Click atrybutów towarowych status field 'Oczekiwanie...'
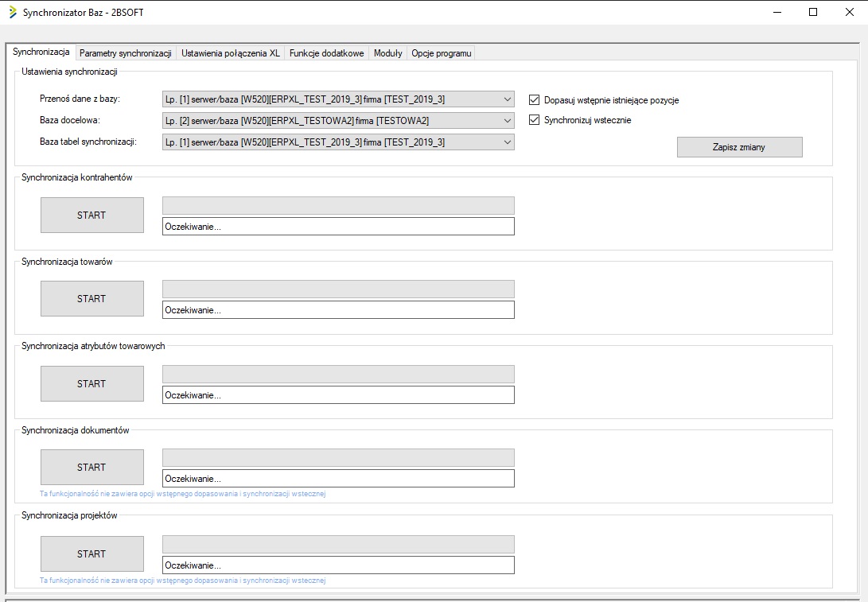The image size is (868, 602). 338,395
